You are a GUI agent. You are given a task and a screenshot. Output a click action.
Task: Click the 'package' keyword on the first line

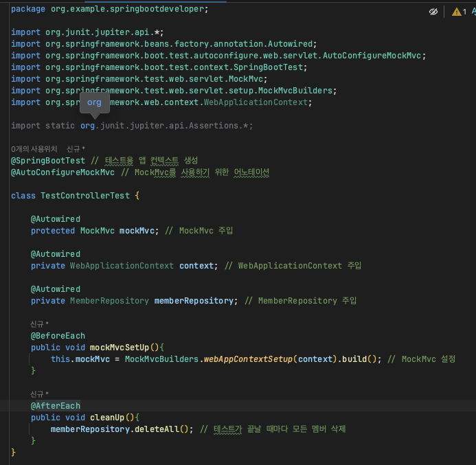[28, 9]
